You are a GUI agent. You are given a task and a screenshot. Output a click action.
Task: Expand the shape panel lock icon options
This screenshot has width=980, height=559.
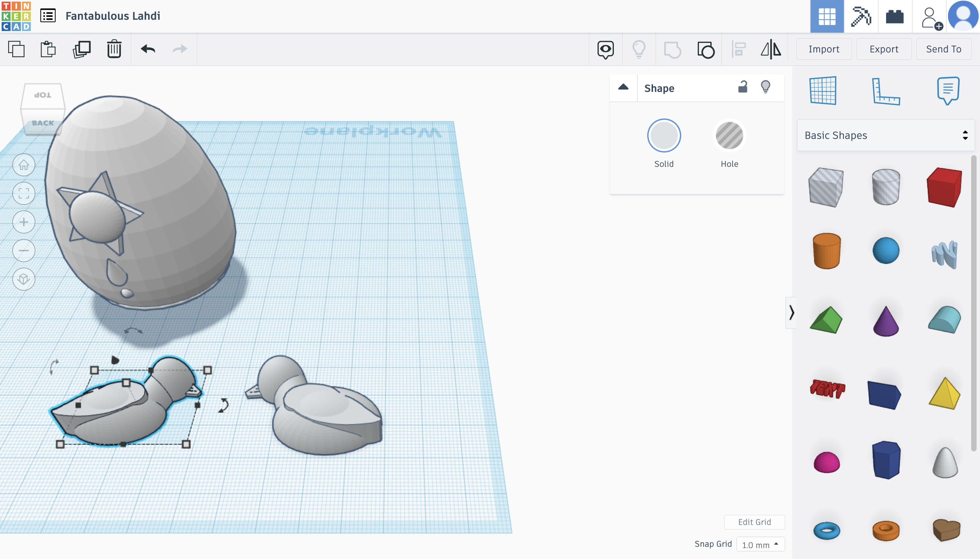click(743, 86)
